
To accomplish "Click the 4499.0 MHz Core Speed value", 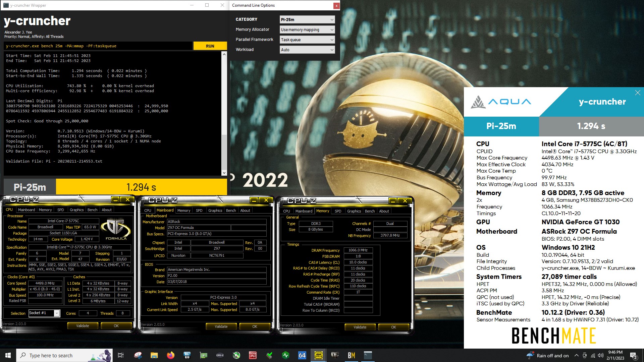I will pyautogui.click(x=45, y=283).
